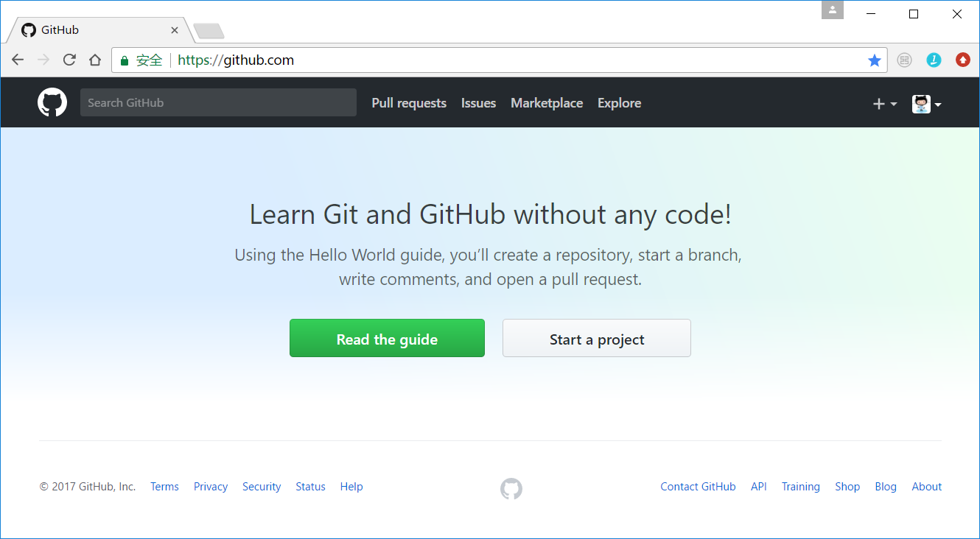Go to the browser home page icon

pyautogui.click(x=95, y=60)
